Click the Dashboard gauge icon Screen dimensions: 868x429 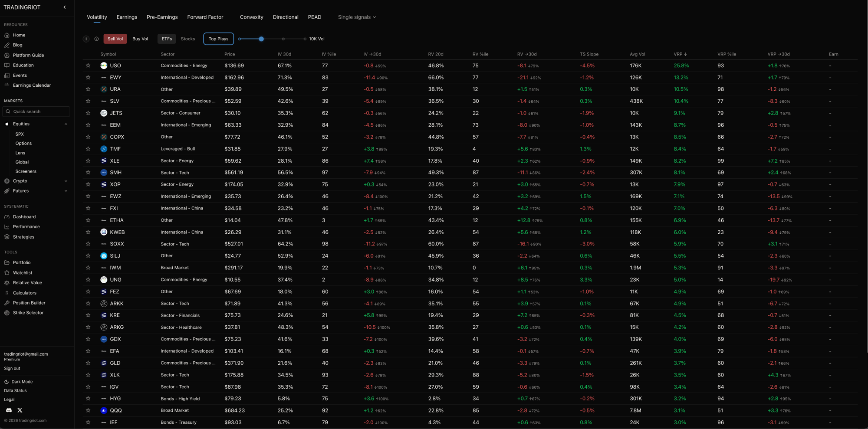coord(7,217)
